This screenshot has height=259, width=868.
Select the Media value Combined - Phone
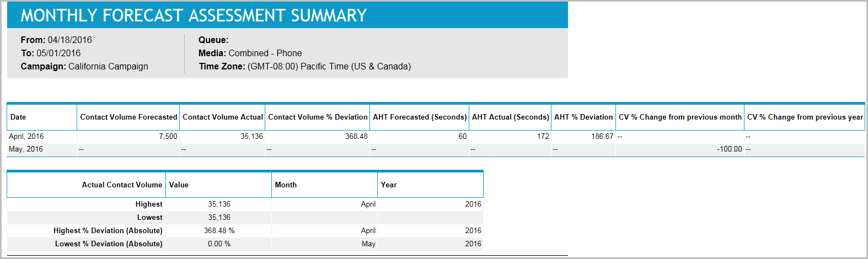(x=265, y=53)
